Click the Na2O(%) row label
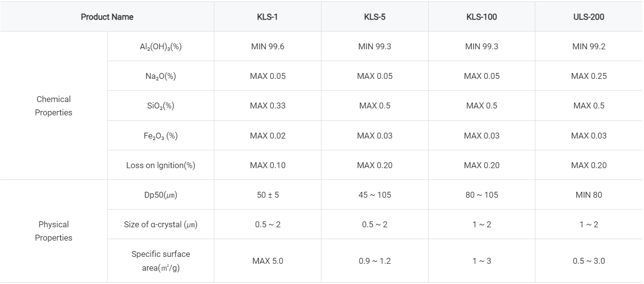 click(161, 76)
